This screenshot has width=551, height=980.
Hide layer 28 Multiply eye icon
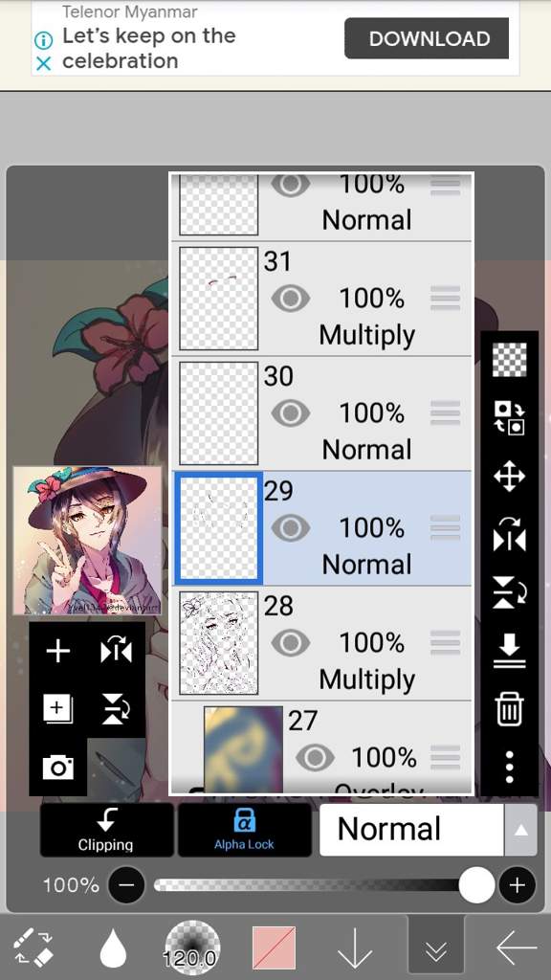(291, 644)
